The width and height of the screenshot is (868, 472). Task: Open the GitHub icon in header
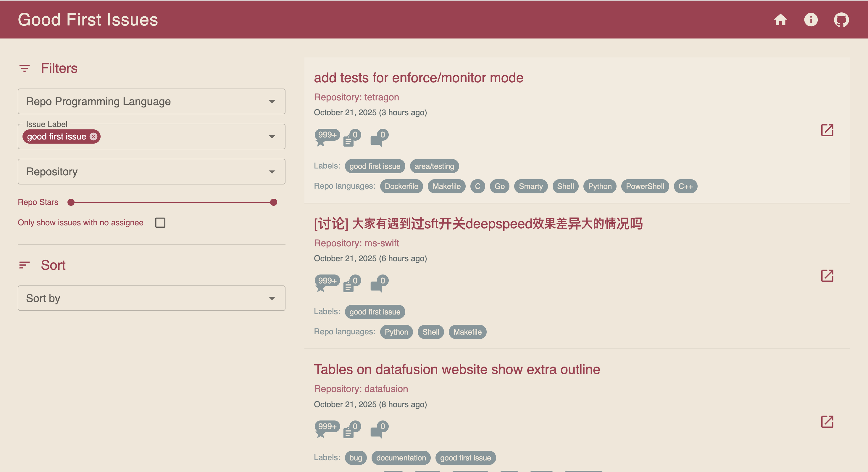pyautogui.click(x=841, y=20)
